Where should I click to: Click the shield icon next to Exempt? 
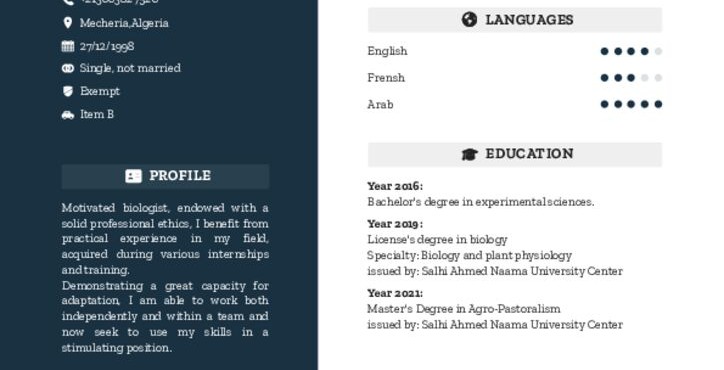click(x=68, y=91)
